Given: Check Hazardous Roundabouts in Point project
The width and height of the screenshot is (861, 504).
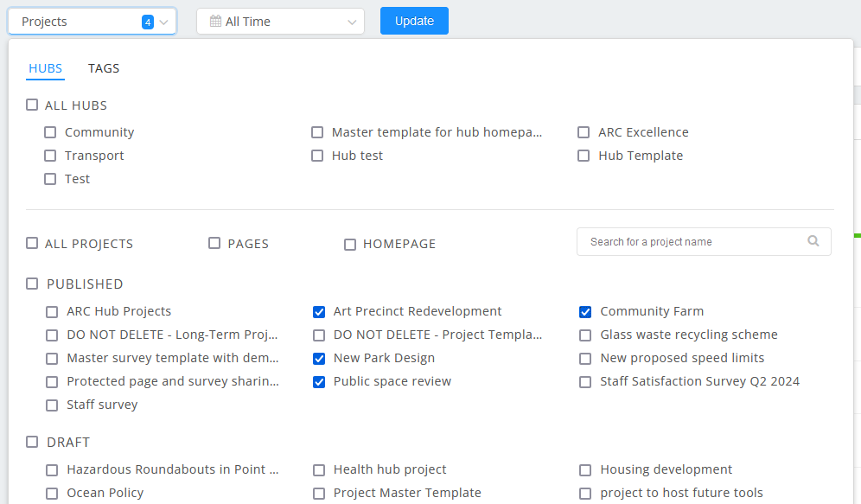Looking at the screenshot, I should pyautogui.click(x=52, y=470).
